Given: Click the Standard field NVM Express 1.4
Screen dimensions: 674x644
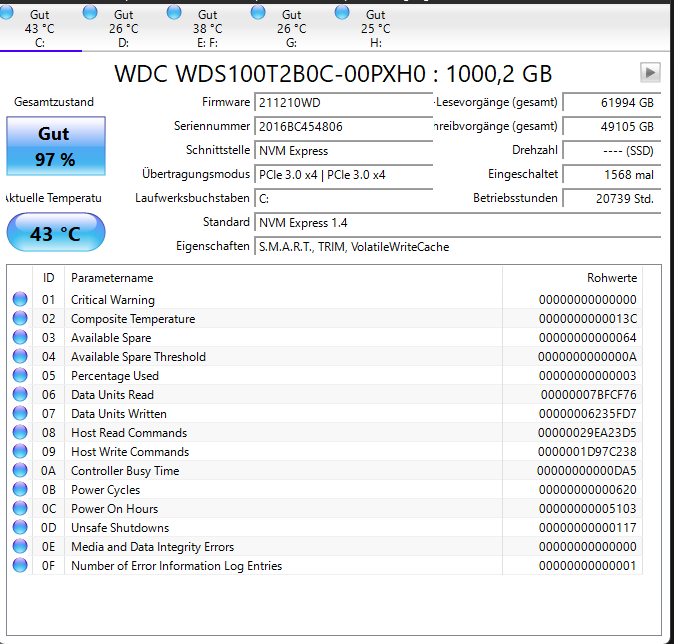Looking at the screenshot, I should (x=457, y=223).
